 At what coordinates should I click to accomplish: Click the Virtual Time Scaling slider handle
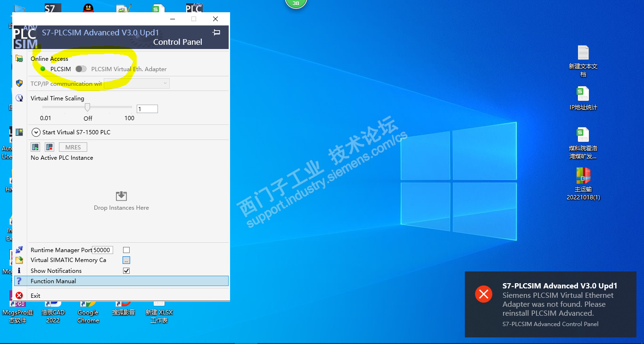(x=87, y=107)
